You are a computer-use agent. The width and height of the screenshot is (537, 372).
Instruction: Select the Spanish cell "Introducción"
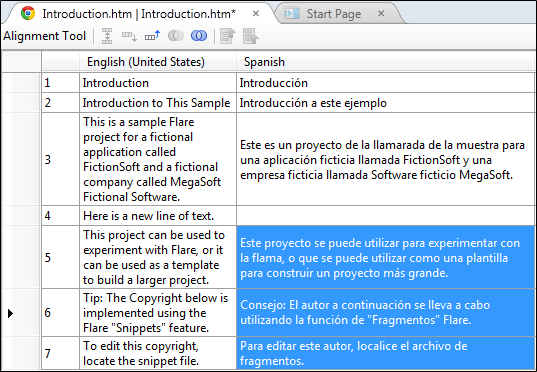[x=386, y=83]
